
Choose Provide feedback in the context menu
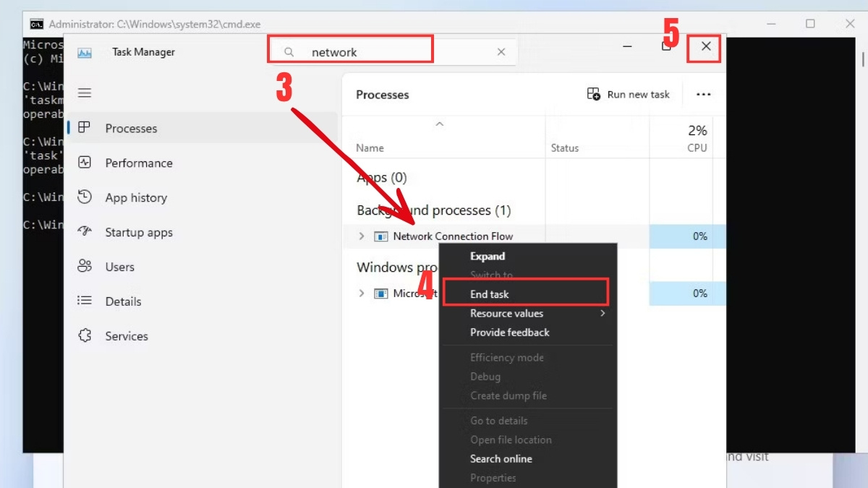(510, 333)
